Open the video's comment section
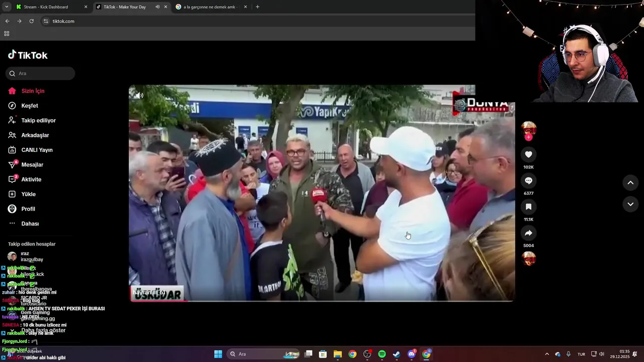The height and width of the screenshot is (362, 644). (528, 180)
